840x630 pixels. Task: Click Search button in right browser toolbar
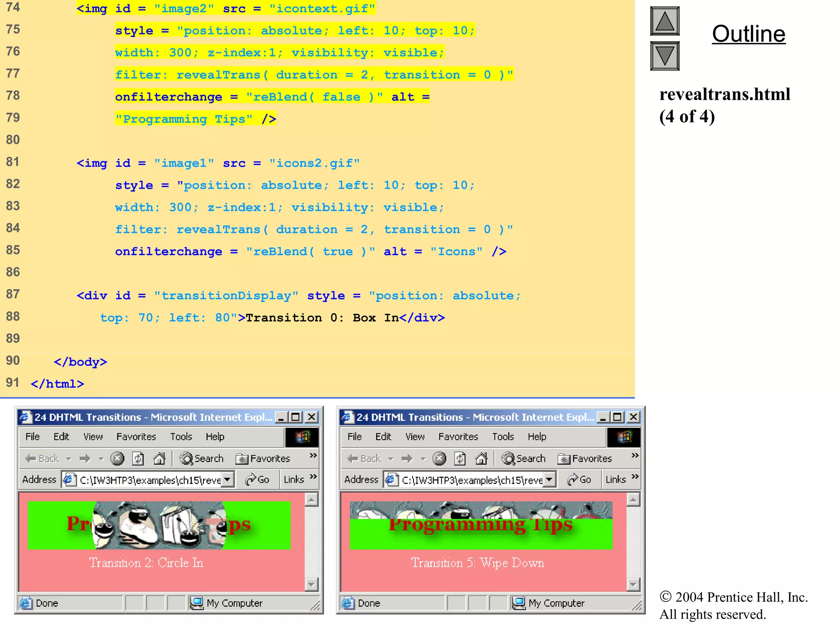tap(524, 458)
